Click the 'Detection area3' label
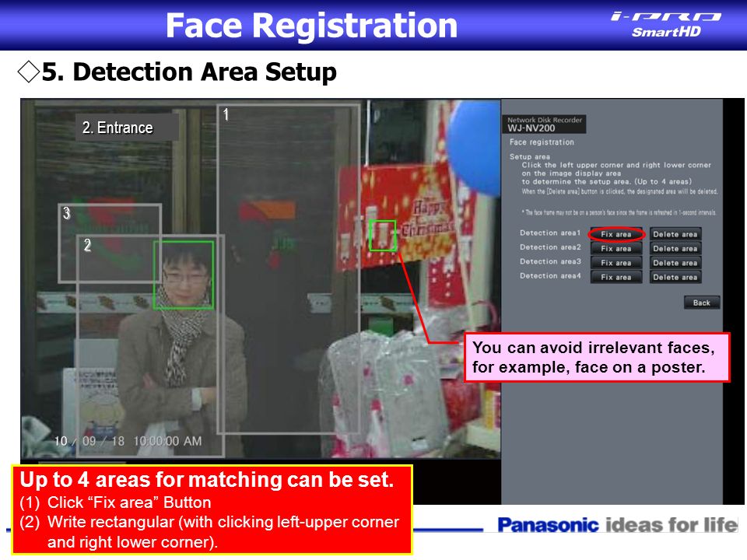 [x=550, y=261]
